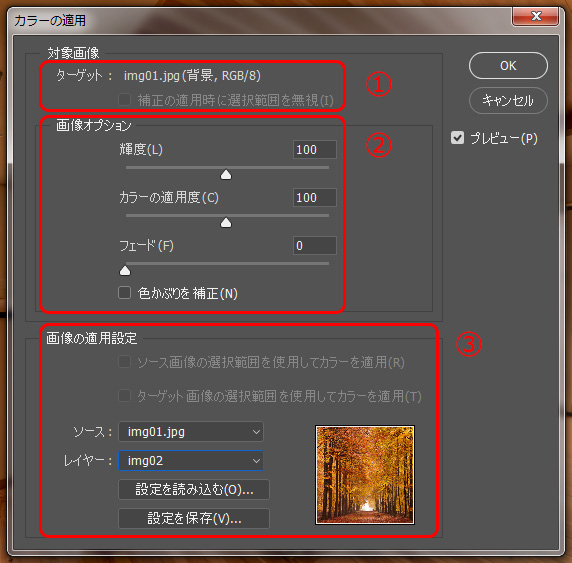Screen dimensions: 572x563
Task: Enable 色かぶりを補正(N) checkbox
Action: click(x=124, y=293)
